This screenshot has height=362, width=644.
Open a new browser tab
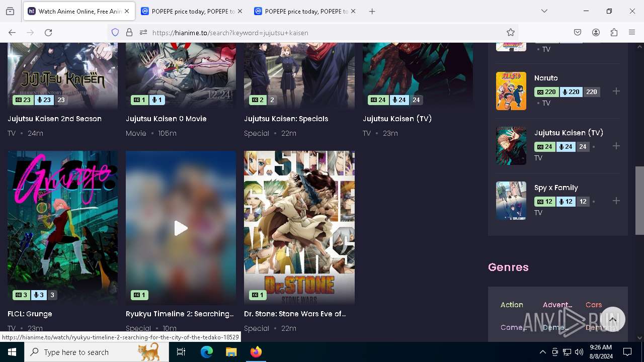(372, 11)
